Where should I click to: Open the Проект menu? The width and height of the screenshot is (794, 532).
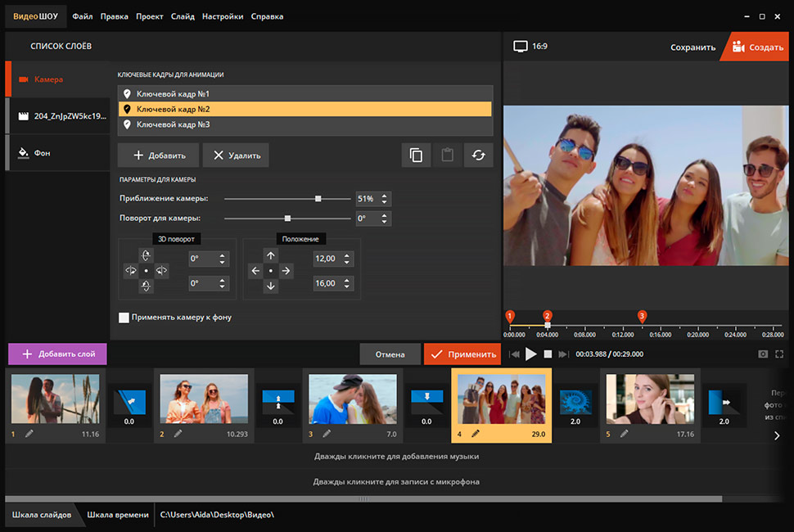[x=149, y=16]
